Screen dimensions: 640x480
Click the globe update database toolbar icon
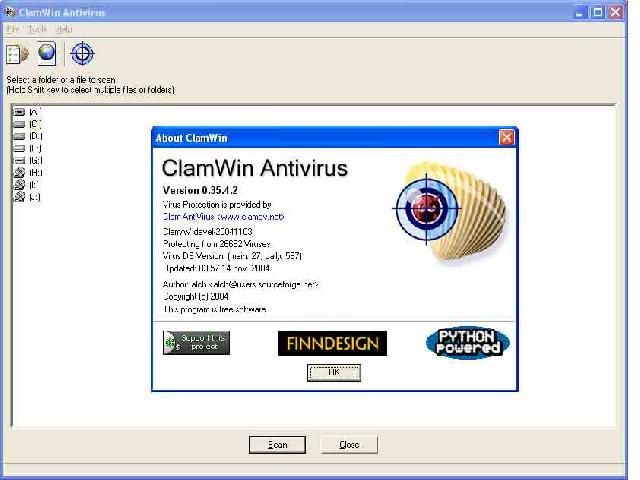click(47, 53)
